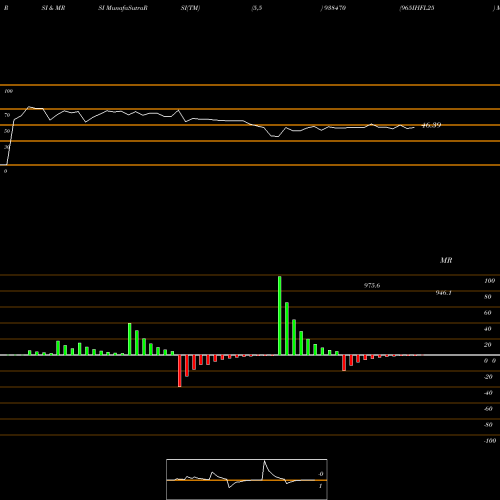Click the 'SI MunafaSutraR' header label
Viewport: 500px width, 500px height.
(123, 8)
